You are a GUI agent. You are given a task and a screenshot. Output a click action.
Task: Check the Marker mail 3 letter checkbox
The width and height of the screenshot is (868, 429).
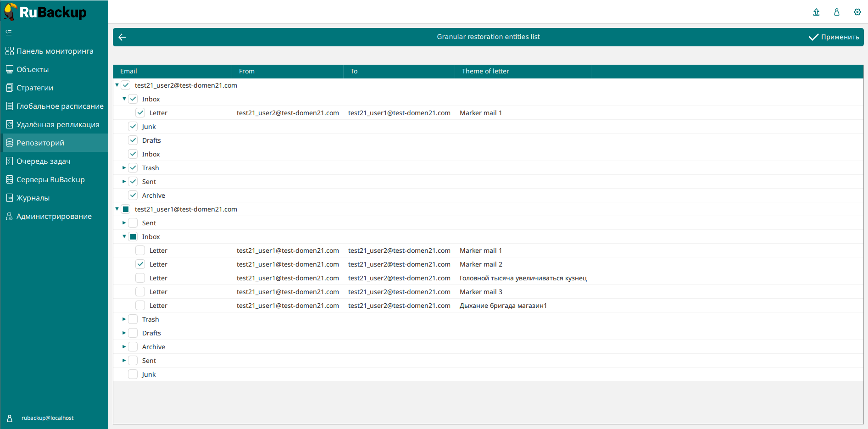click(x=140, y=292)
